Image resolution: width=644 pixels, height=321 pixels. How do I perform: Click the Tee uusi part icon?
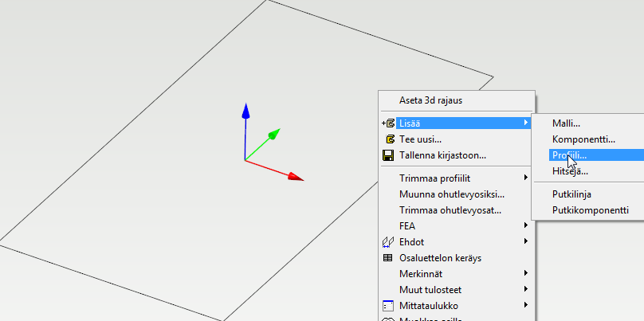click(x=391, y=139)
